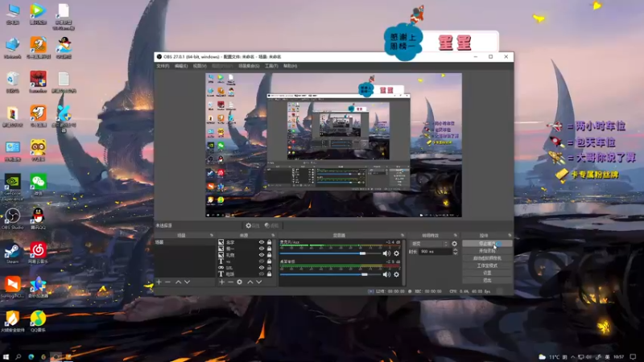Viewport: 644px width, 362px height.
Task: Click 设置 settings button in controls
Action: click(x=487, y=273)
